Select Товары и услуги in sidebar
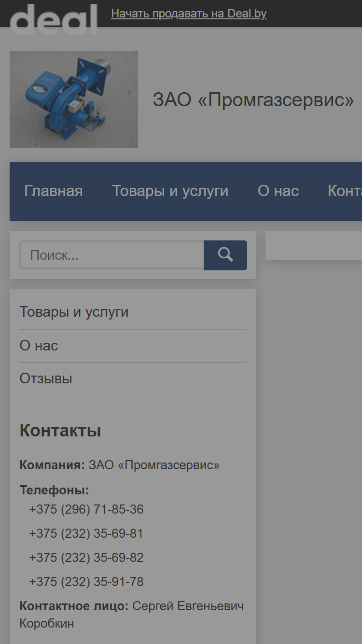This screenshot has width=362, height=644. point(74,312)
